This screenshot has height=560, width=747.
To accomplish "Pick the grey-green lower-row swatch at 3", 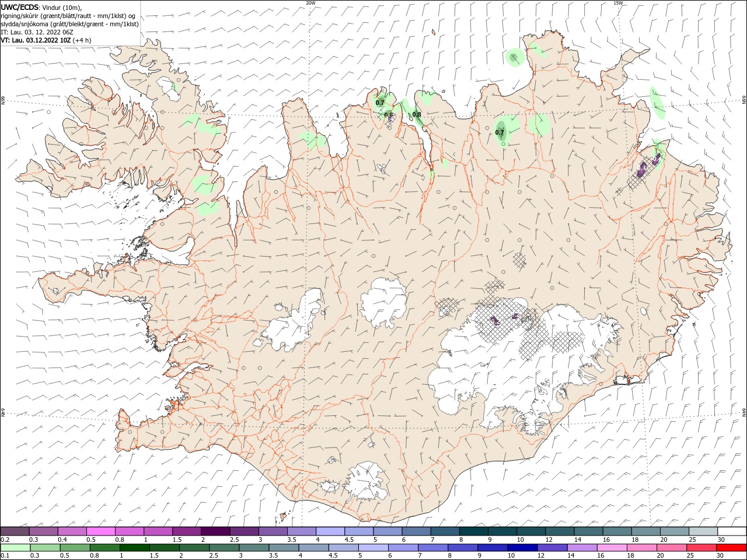I will 254,548.
